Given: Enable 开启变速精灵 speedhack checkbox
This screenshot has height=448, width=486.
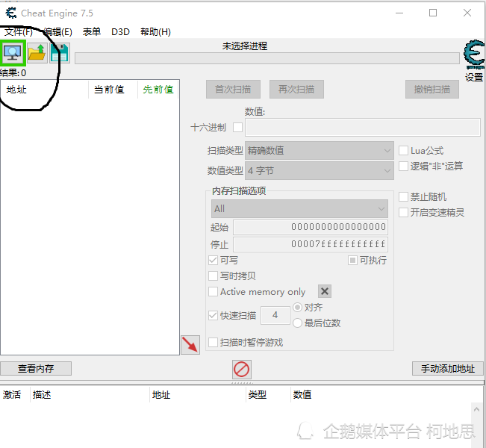Looking at the screenshot, I should [x=404, y=212].
